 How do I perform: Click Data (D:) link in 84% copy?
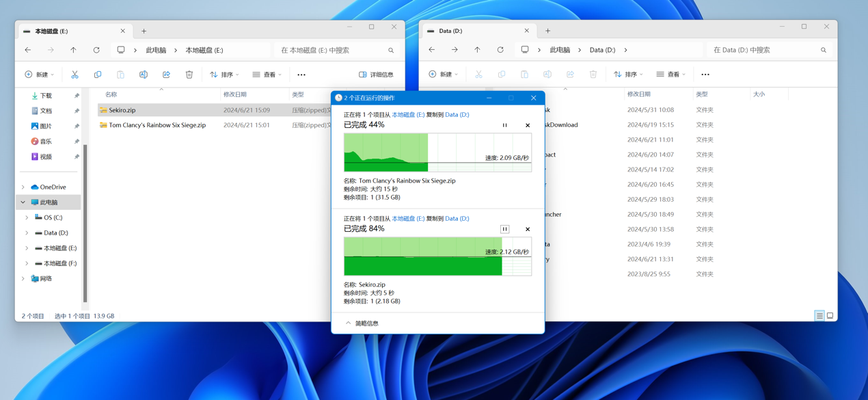457,219
